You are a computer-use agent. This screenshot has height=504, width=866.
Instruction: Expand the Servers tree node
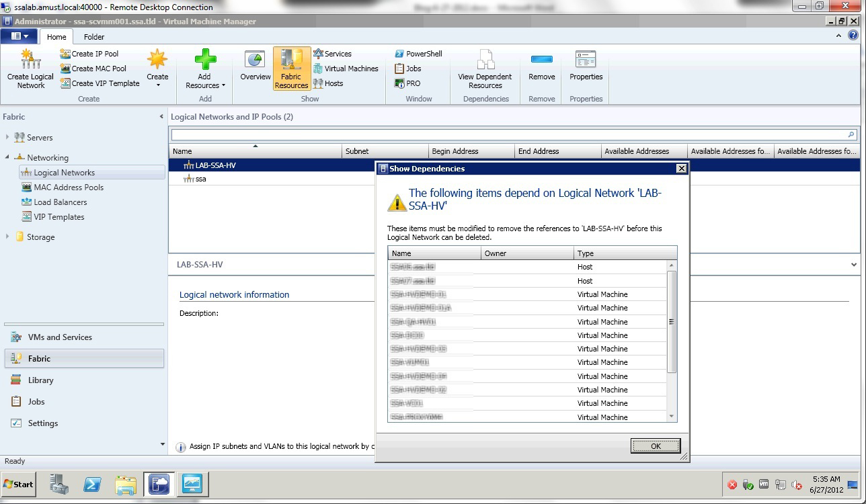click(x=7, y=137)
